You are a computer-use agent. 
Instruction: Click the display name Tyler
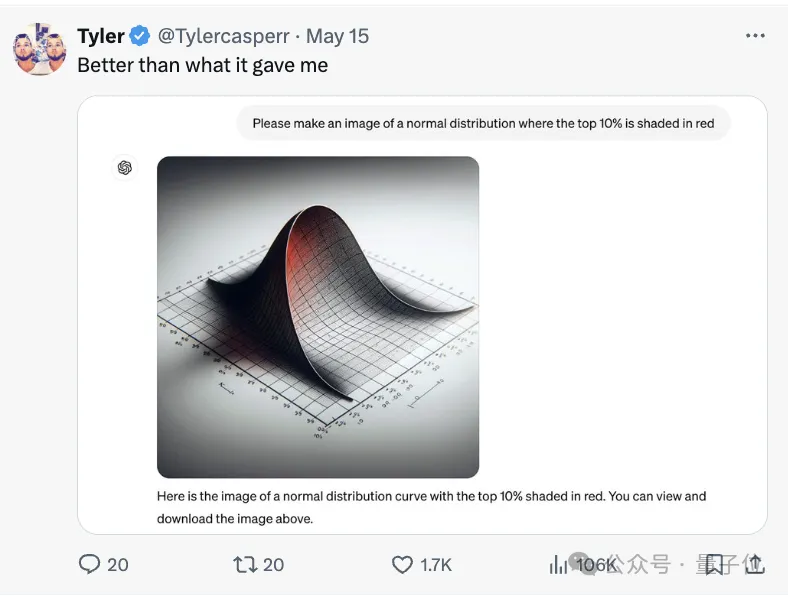pos(101,36)
